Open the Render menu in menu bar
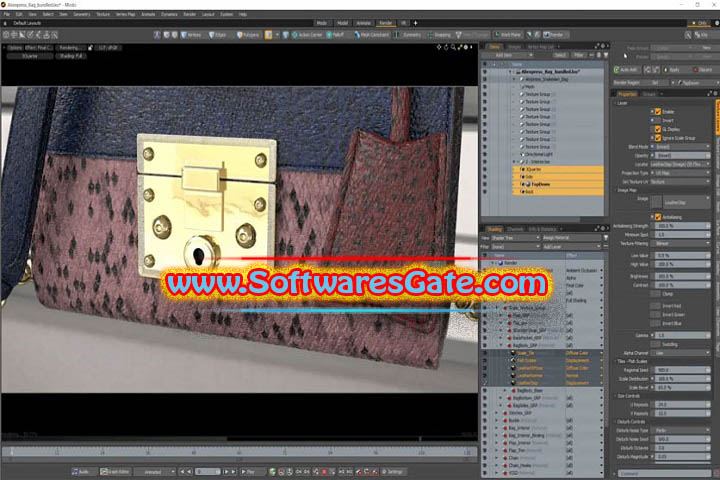This screenshot has width=720, height=480. point(190,14)
